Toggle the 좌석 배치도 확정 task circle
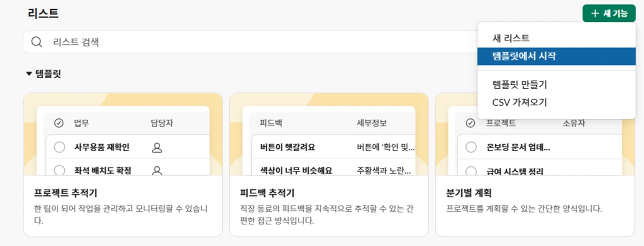The width and height of the screenshot is (644, 246). point(60,170)
